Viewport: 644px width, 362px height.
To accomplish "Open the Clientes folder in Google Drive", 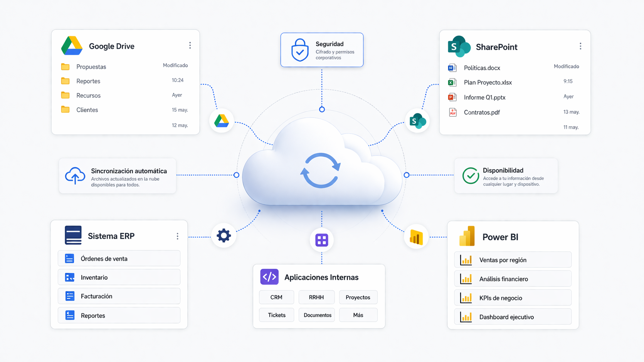I will point(87,110).
